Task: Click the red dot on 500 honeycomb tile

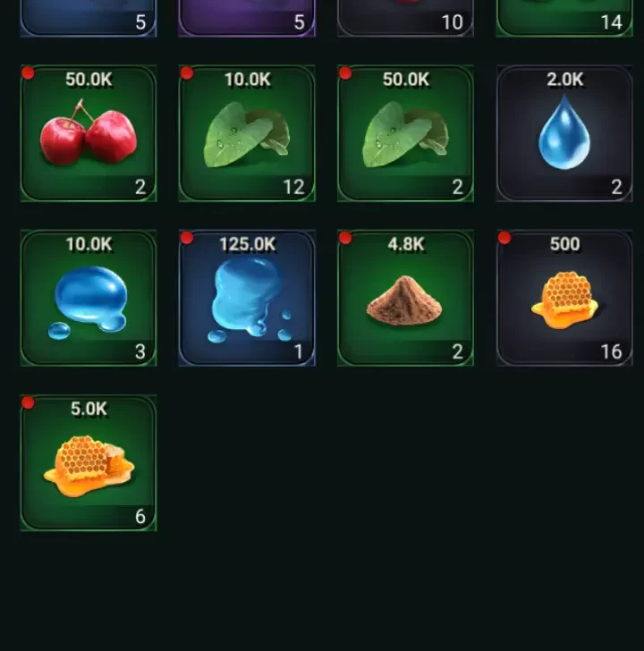Action: tap(504, 238)
